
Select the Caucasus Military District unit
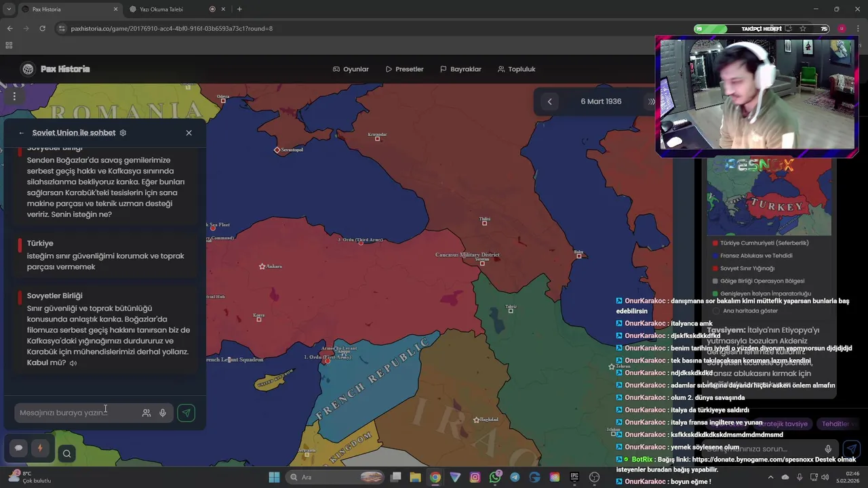pyautogui.click(x=467, y=255)
